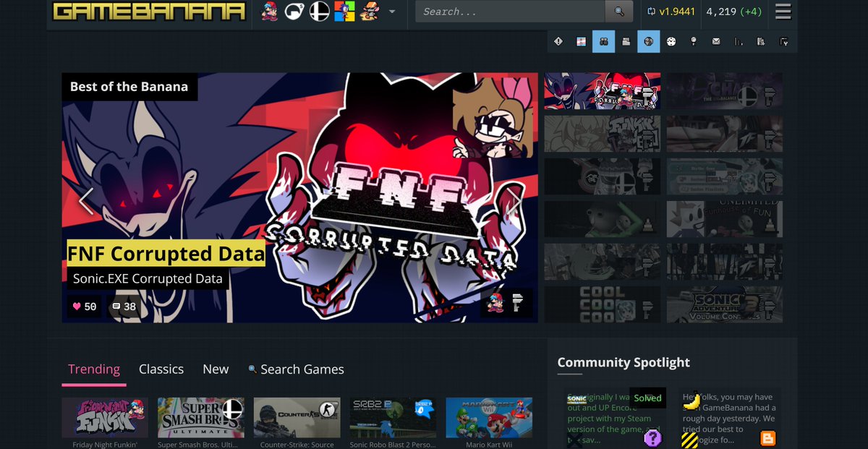
Task: Click the Sonic.EXE Corrupted Data subtitle
Action: (148, 278)
